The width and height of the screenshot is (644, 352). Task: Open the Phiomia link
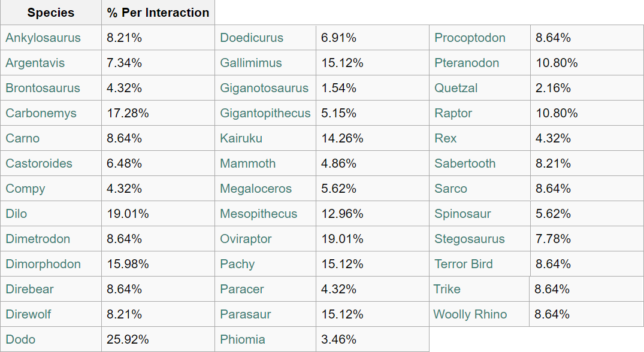243,339
